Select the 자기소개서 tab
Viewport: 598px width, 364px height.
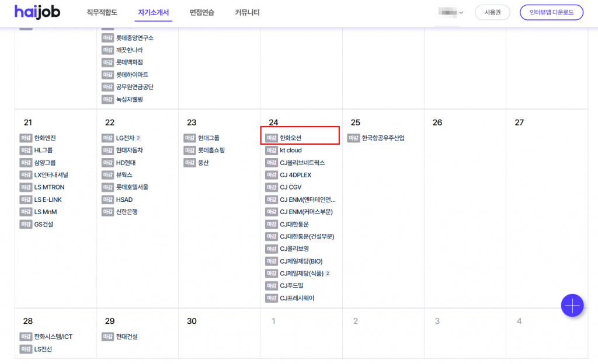click(154, 13)
